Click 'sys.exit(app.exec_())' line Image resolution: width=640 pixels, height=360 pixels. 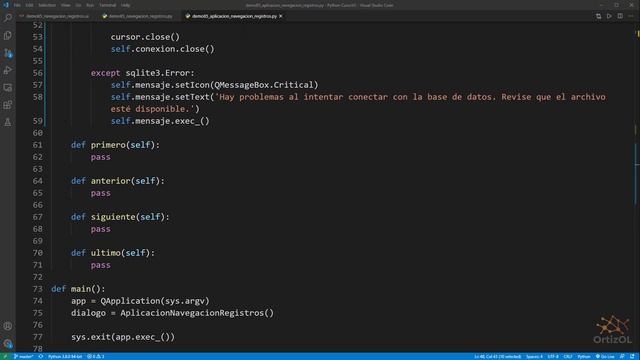123,337
